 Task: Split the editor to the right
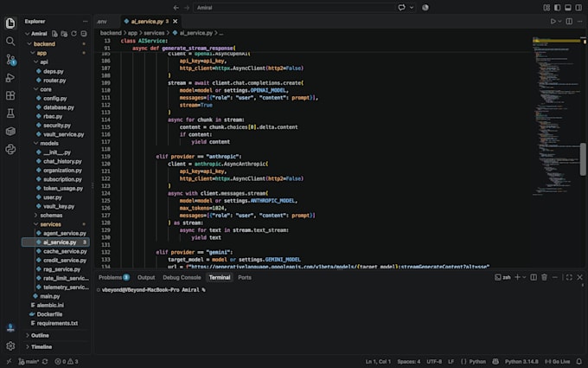(569, 22)
